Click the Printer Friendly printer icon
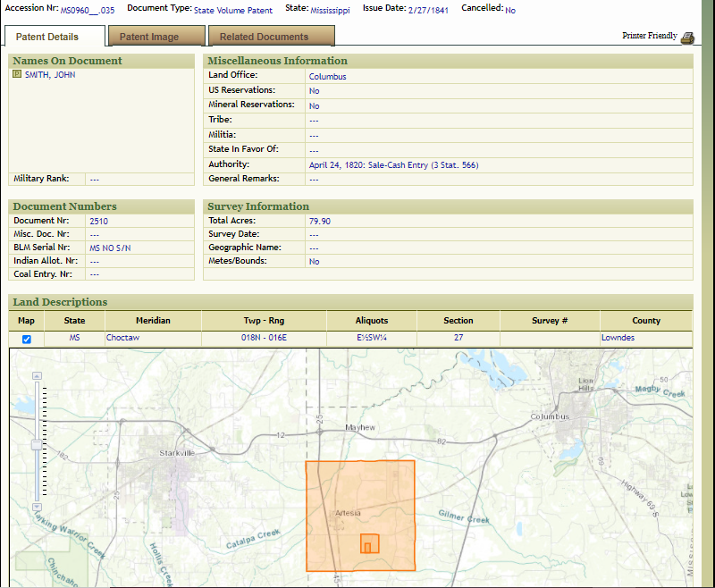715x588 pixels. click(x=687, y=37)
